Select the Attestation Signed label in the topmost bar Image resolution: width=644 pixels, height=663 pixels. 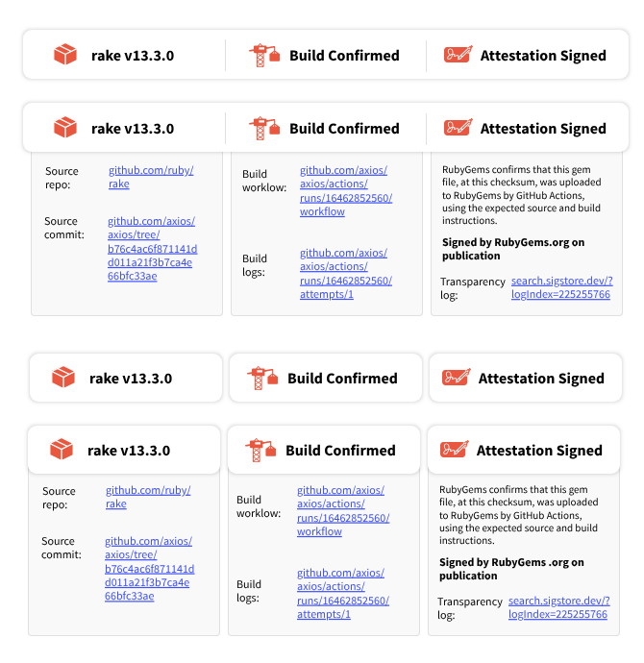[543, 55]
